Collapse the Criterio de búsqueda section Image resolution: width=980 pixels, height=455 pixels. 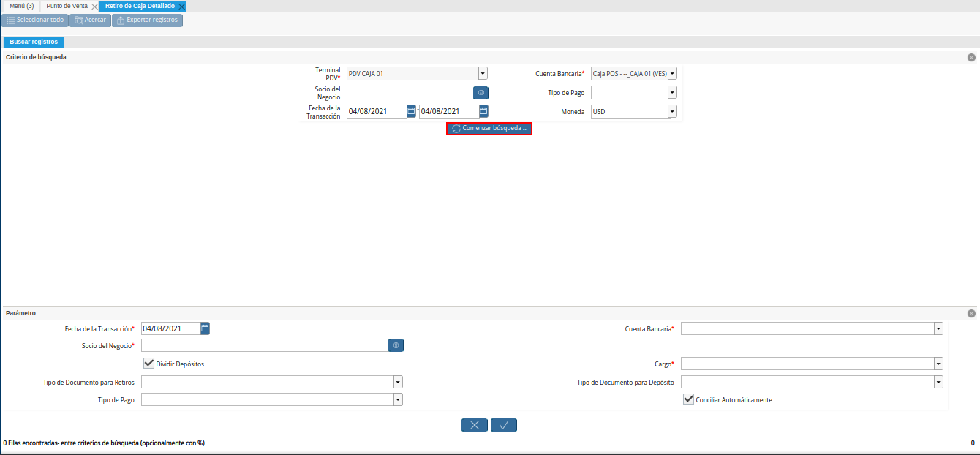(x=971, y=57)
